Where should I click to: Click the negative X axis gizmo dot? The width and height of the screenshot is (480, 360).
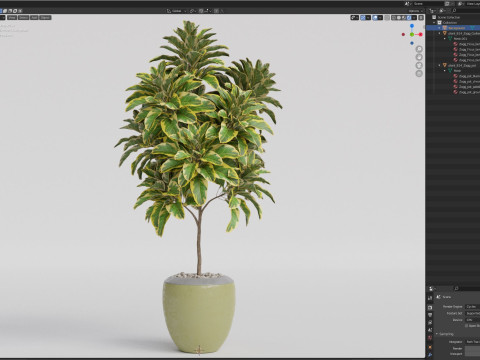(x=403, y=34)
